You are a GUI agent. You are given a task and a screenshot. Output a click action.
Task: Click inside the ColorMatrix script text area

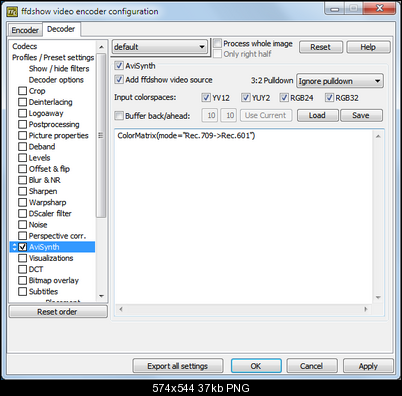[244, 217]
